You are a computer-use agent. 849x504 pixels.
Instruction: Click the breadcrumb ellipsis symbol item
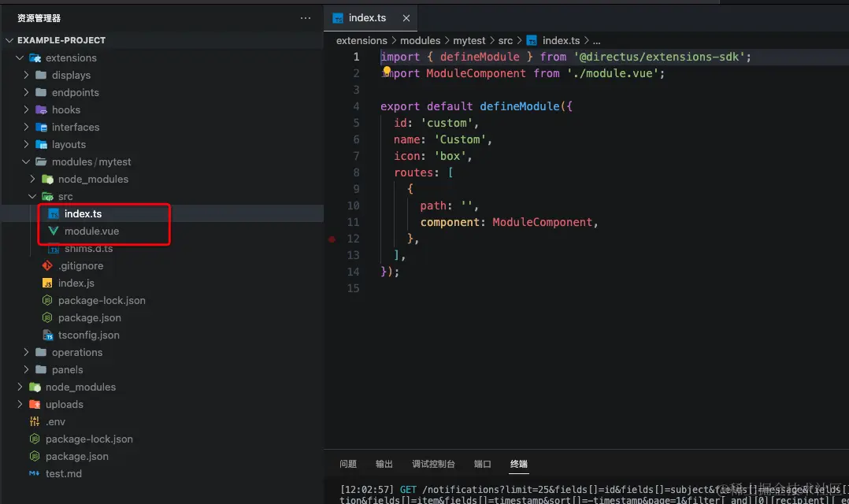click(x=597, y=41)
